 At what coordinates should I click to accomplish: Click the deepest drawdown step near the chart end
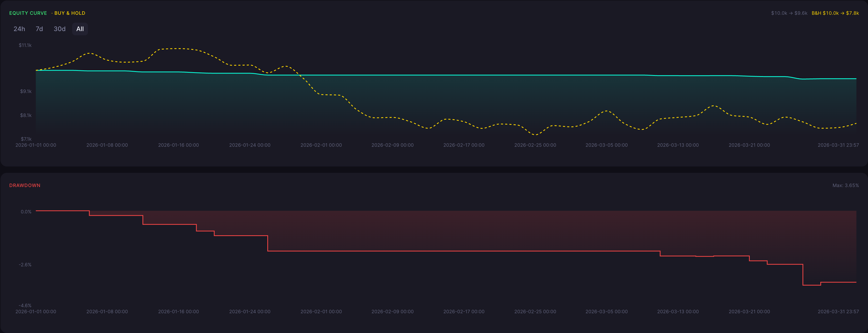(812, 285)
